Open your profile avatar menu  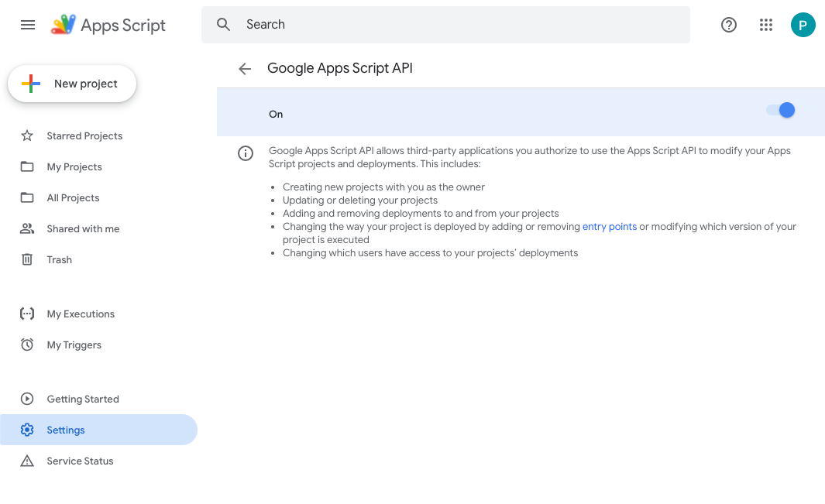[x=803, y=24]
